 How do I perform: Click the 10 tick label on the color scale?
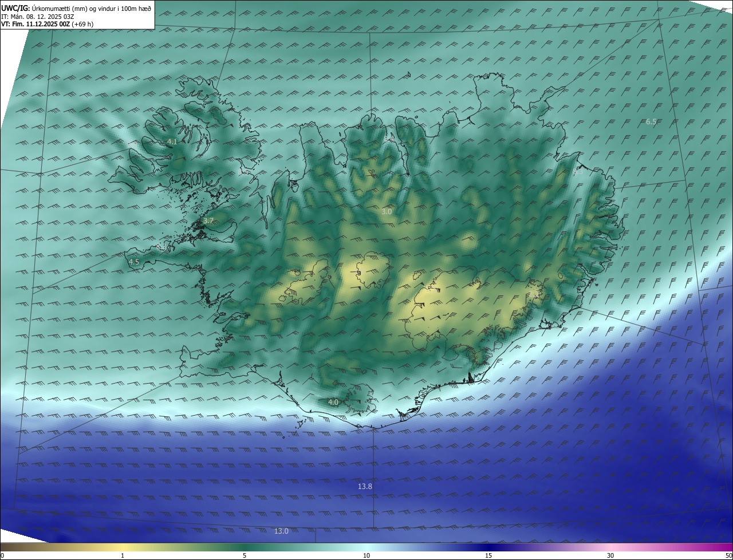click(x=366, y=555)
